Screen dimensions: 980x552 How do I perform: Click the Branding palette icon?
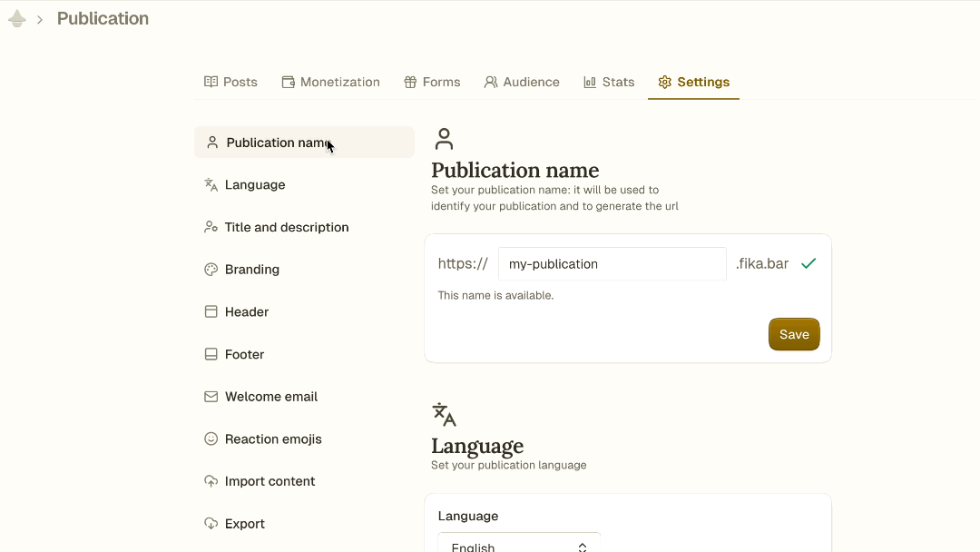[211, 270]
